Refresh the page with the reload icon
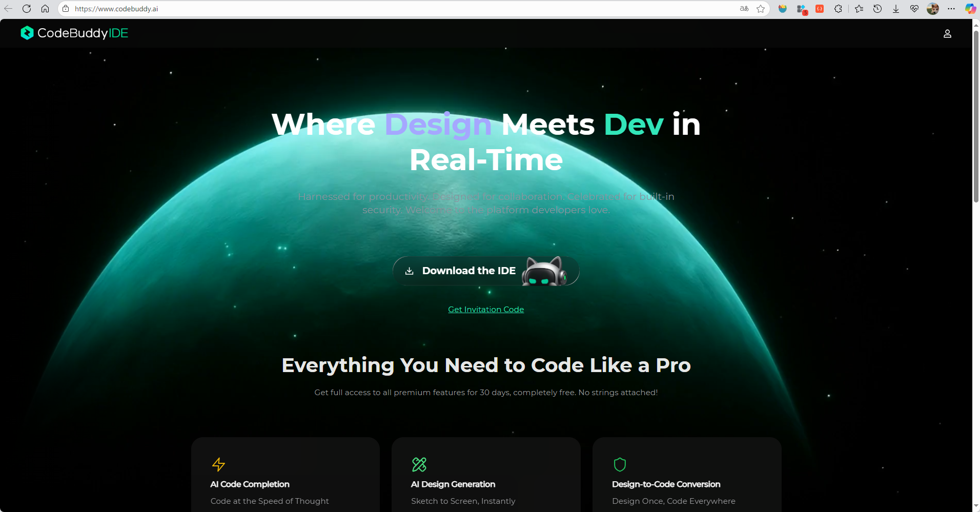980x512 pixels. coord(27,9)
